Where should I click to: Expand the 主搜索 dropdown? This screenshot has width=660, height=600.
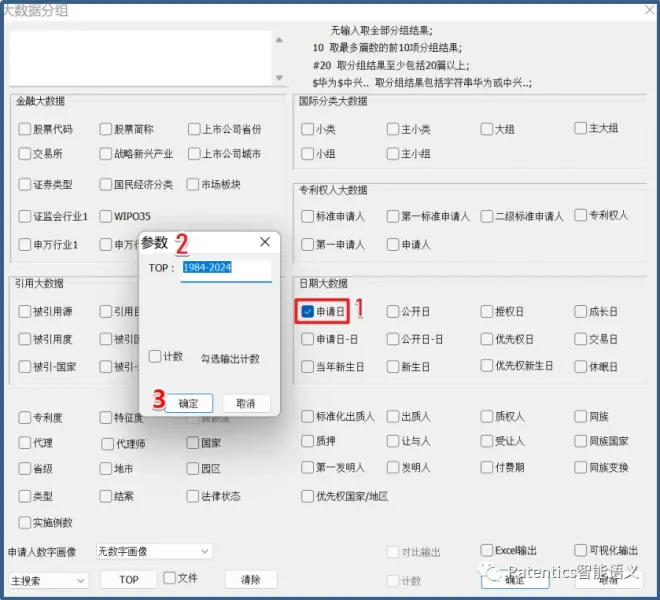[49, 580]
